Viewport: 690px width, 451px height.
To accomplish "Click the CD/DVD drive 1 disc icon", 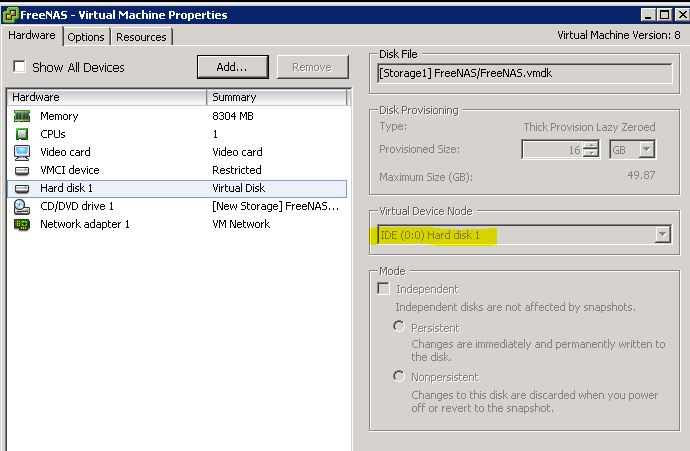I will (22, 206).
